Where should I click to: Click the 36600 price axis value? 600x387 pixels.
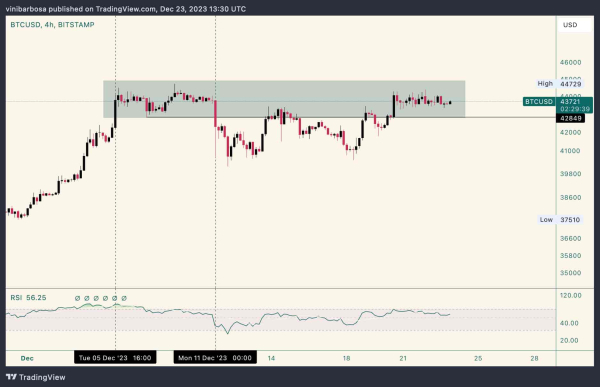[x=571, y=238]
